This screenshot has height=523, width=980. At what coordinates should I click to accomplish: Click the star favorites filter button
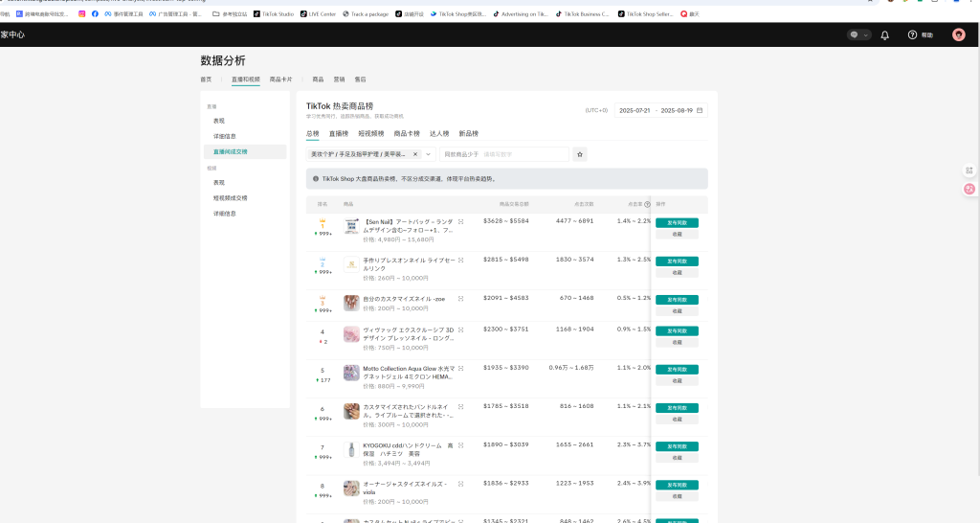tap(580, 154)
